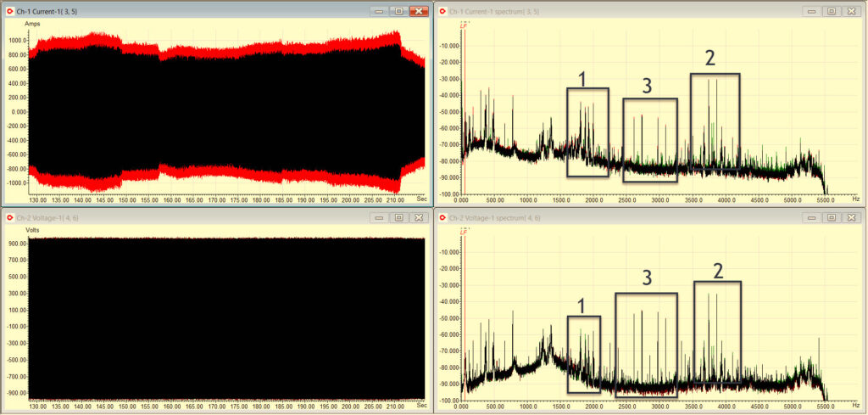Click the '-100.00' dB tick in Voltage-1 spectrum
This screenshot has width=868, height=415.
click(449, 401)
